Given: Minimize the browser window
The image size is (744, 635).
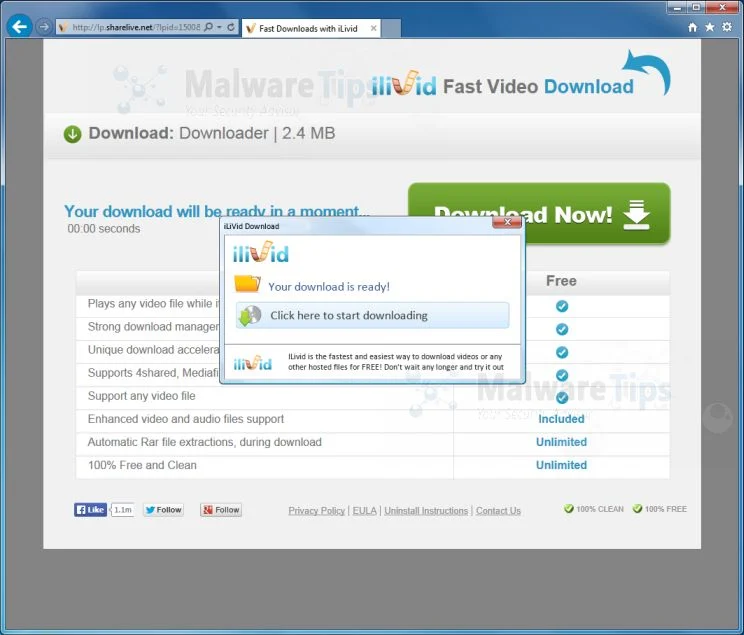Looking at the screenshot, I should [x=677, y=7].
